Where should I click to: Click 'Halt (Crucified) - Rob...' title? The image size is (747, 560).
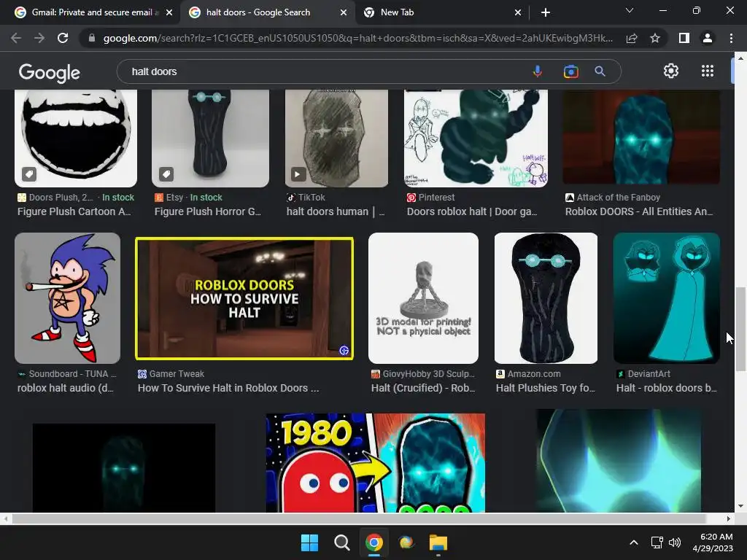coord(423,388)
